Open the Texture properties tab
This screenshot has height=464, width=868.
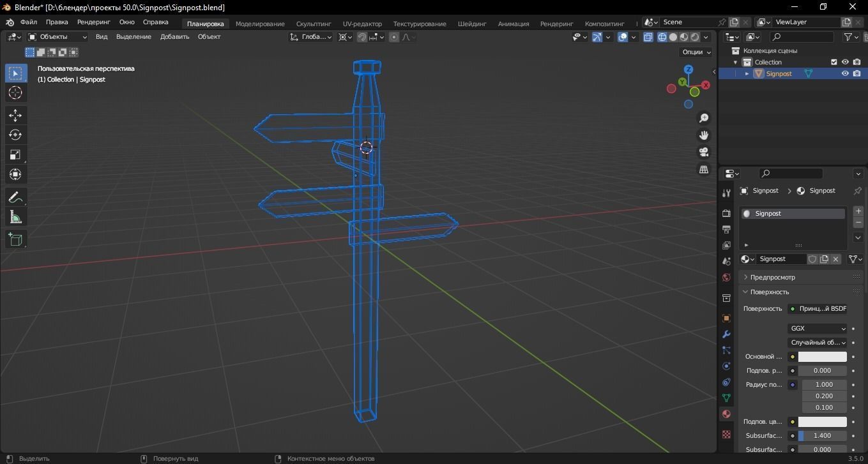pos(726,434)
